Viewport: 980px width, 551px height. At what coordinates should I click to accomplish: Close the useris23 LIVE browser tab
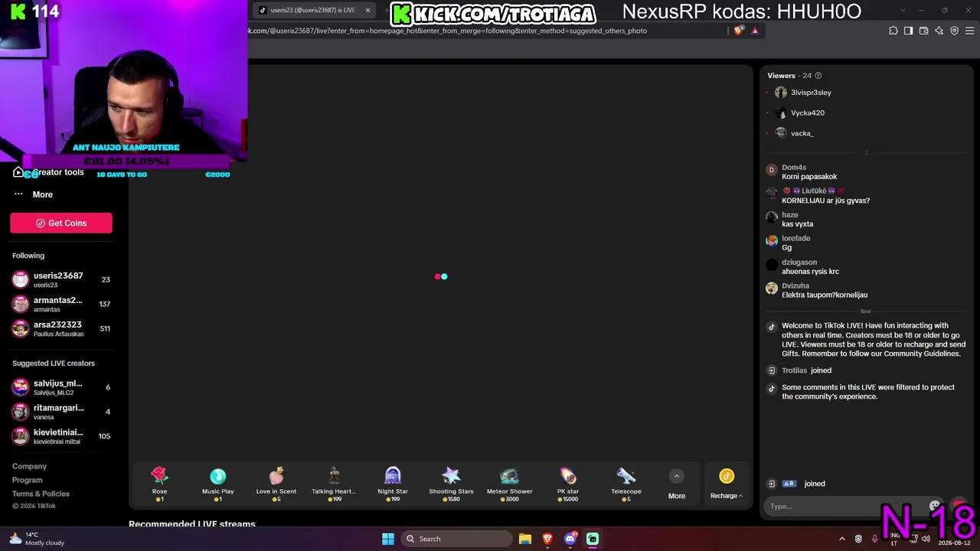pos(367,10)
